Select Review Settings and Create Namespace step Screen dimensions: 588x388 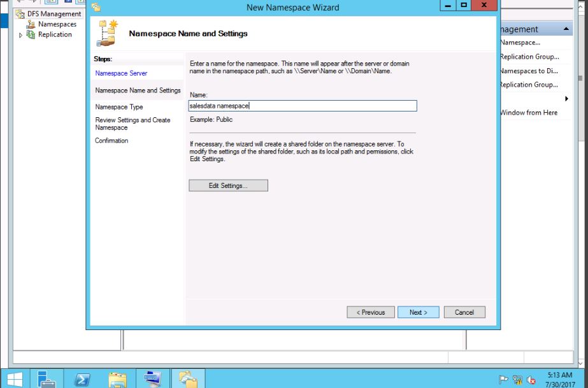[x=133, y=124]
